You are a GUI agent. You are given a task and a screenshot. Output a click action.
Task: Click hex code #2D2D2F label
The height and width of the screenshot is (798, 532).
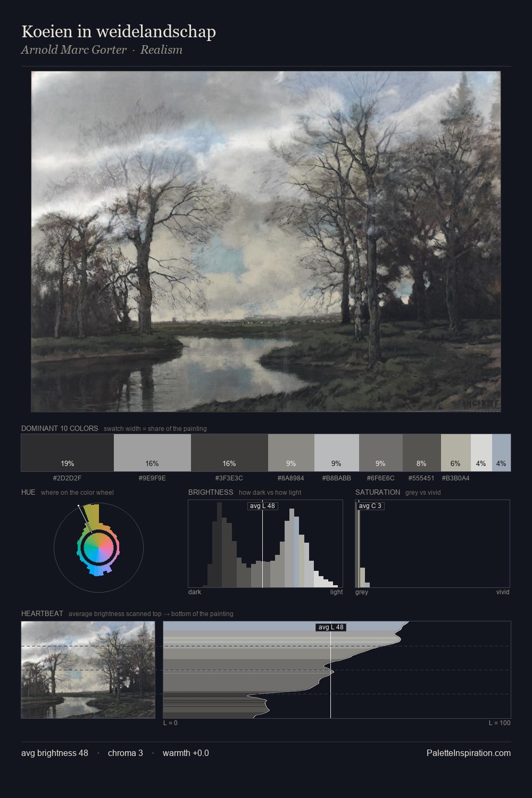click(67, 478)
